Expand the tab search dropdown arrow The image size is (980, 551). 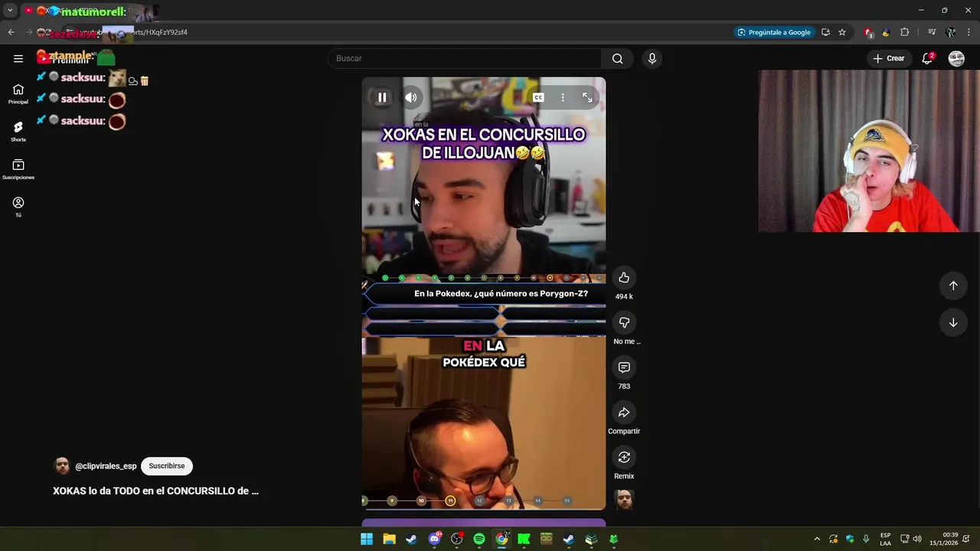click(x=10, y=11)
